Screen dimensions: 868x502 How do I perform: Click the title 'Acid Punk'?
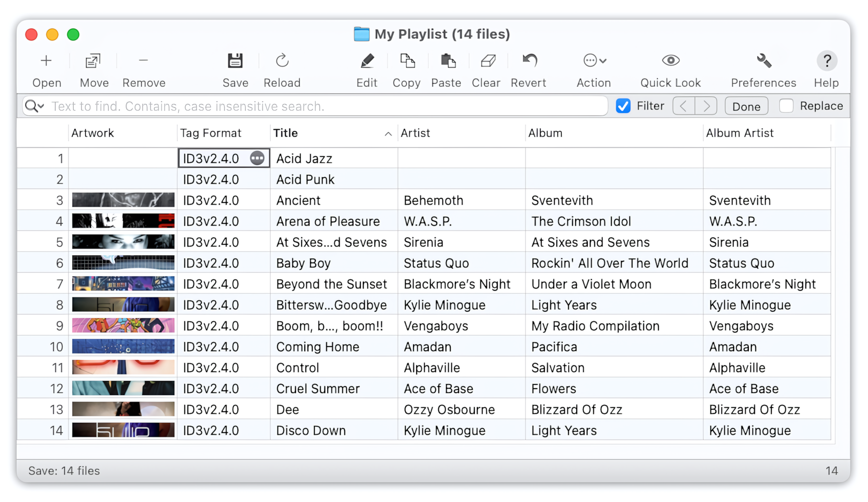pos(305,179)
